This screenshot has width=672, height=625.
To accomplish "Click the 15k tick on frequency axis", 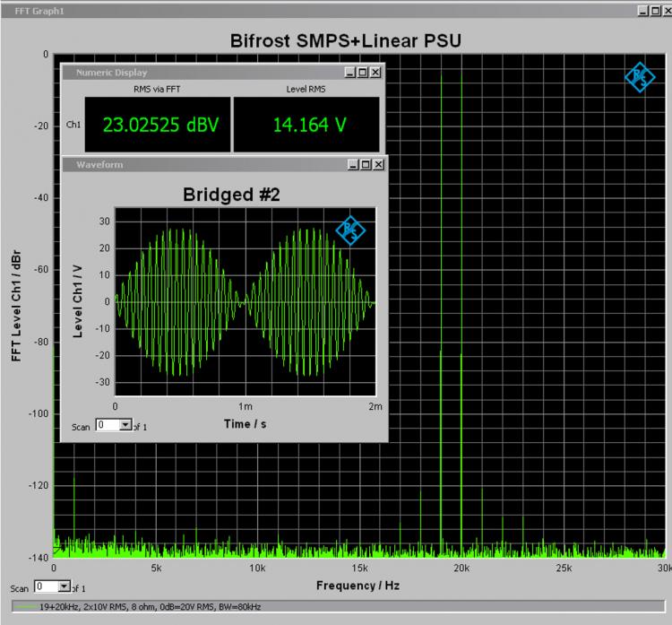I will point(359,568).
